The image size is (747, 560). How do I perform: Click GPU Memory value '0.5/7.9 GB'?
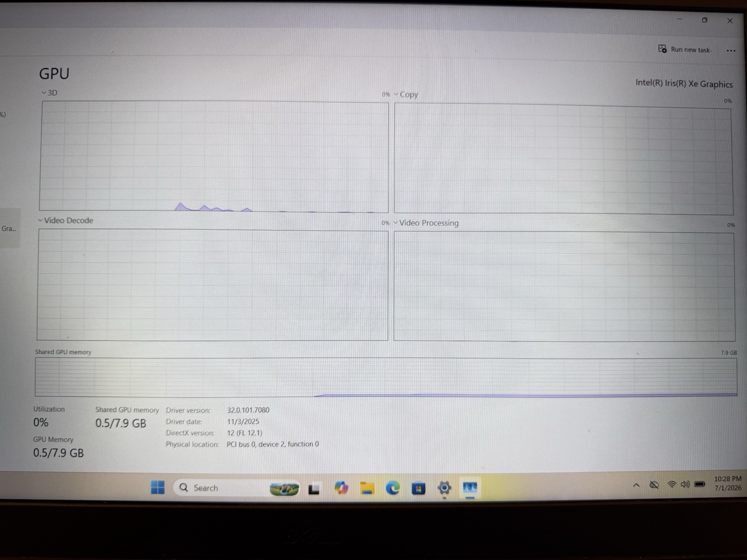[x=58, y=453]
